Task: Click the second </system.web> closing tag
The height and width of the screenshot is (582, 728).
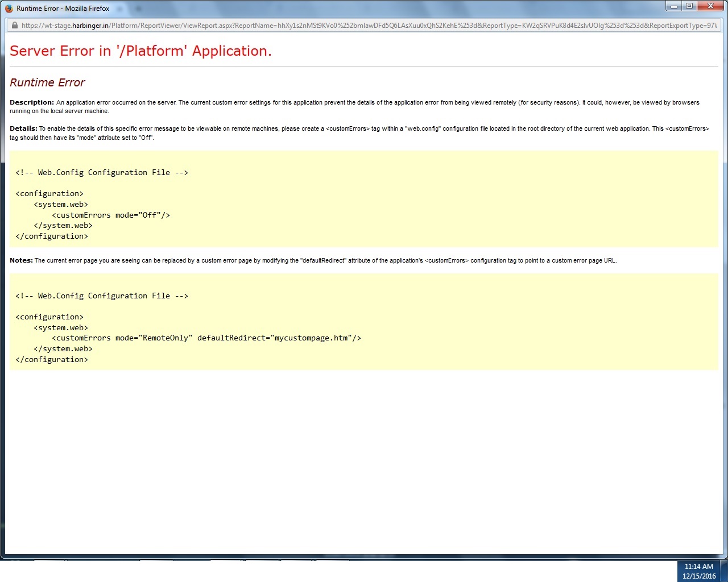Action: 63,348
